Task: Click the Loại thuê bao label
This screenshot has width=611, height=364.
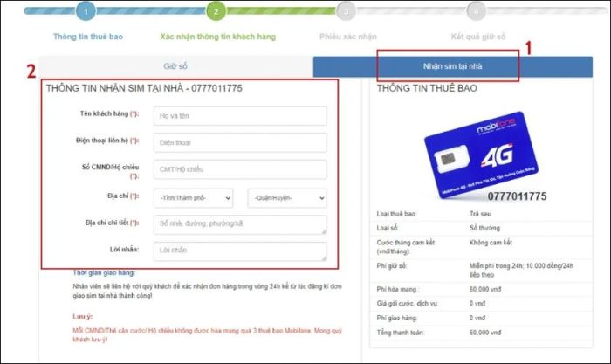Action: 396,214
